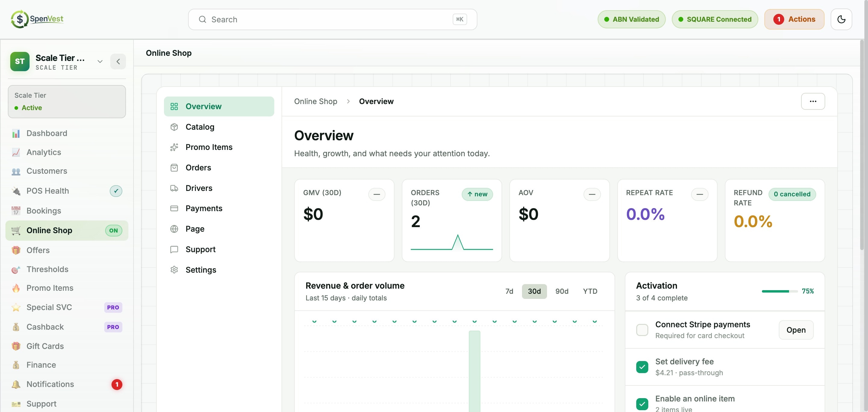Select the YTD range tab
This screenshot has width=868, height=412.
(590, 291)
